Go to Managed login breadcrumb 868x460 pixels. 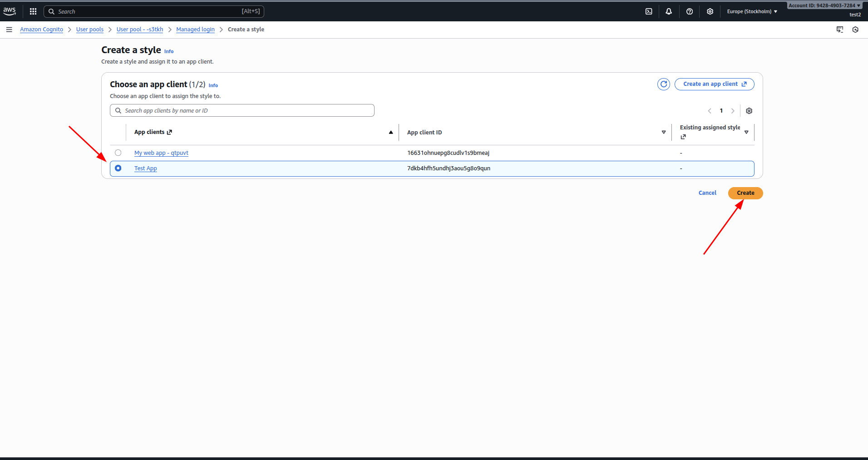[x=195, y=30]
